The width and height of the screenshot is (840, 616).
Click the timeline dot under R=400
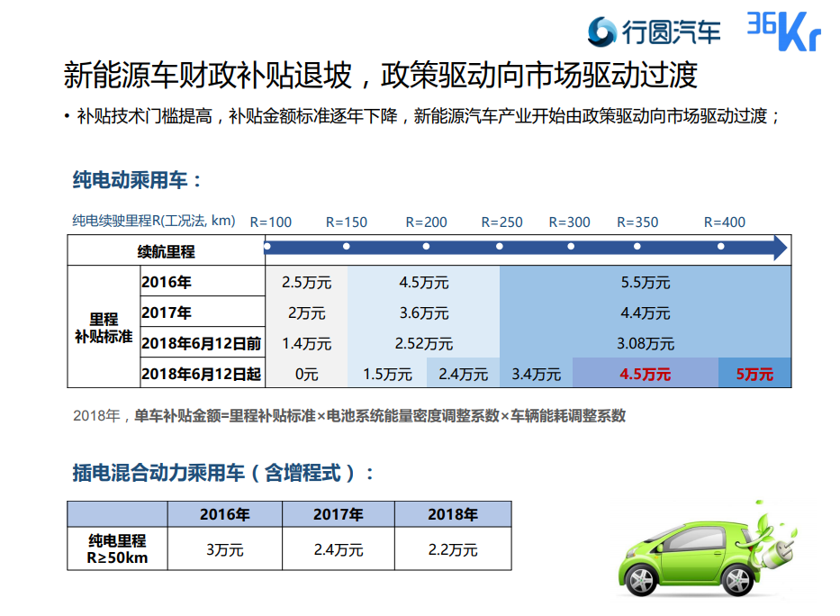coord(721,247)
